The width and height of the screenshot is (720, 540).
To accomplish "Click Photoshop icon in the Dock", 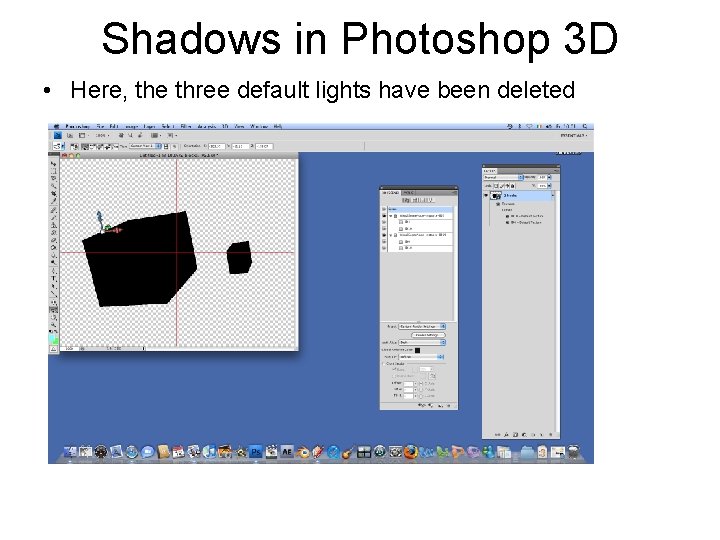I will click(x=255, y=452).
